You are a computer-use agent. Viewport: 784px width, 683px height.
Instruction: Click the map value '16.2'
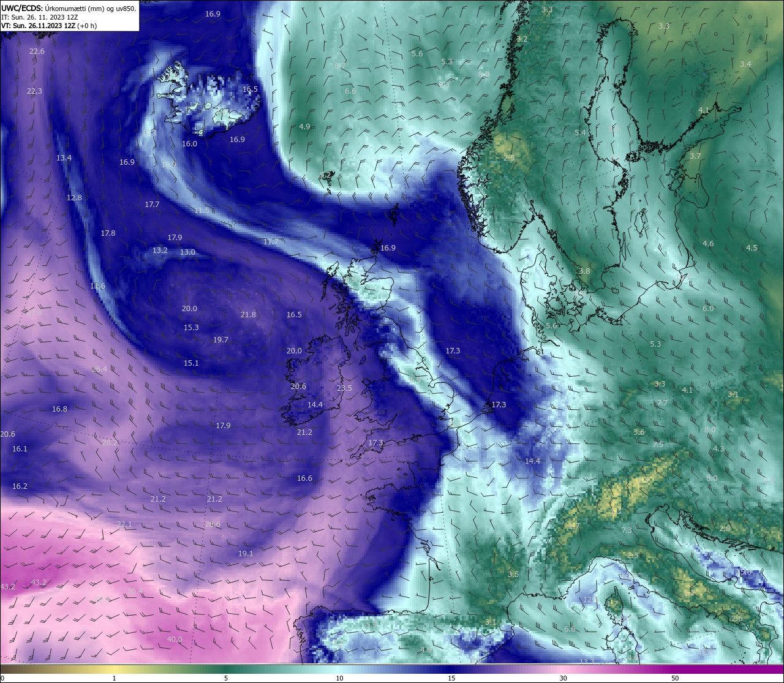tap(20, 486)
